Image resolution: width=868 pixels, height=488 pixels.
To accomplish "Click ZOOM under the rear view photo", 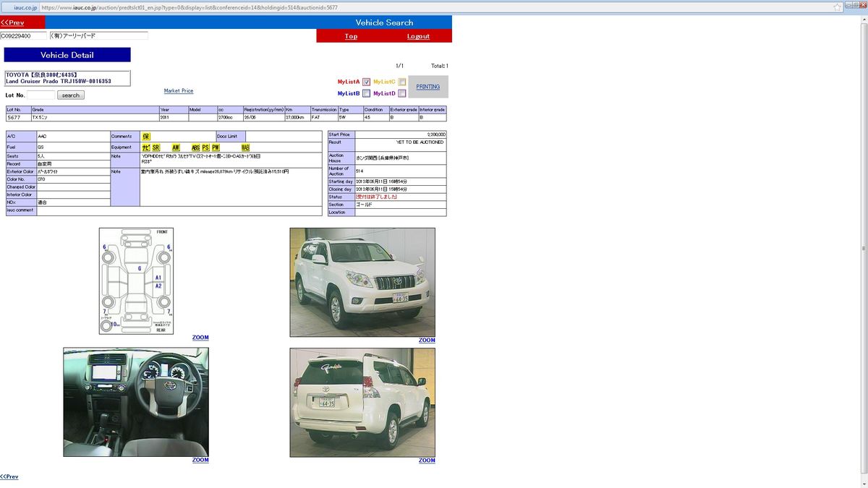I will 427,461.
